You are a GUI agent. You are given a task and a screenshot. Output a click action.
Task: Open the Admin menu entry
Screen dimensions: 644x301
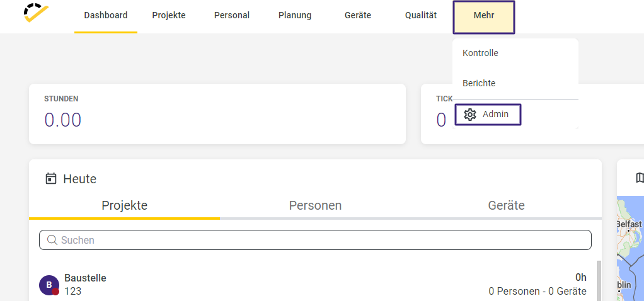pos(488,115)
